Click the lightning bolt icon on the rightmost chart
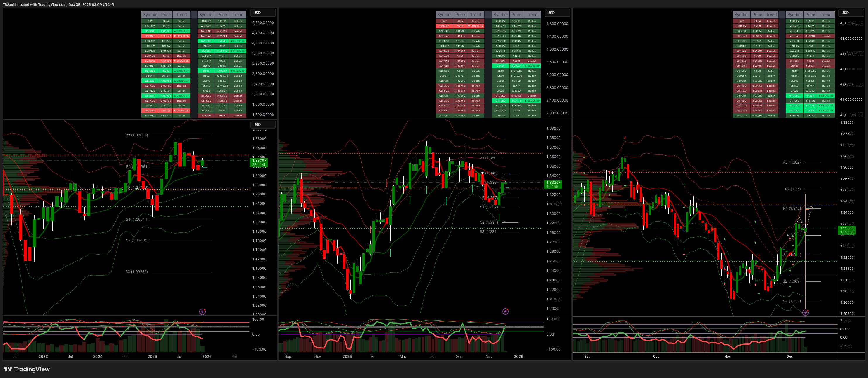Viewport: 868px width, 378px height. [805, 313]
